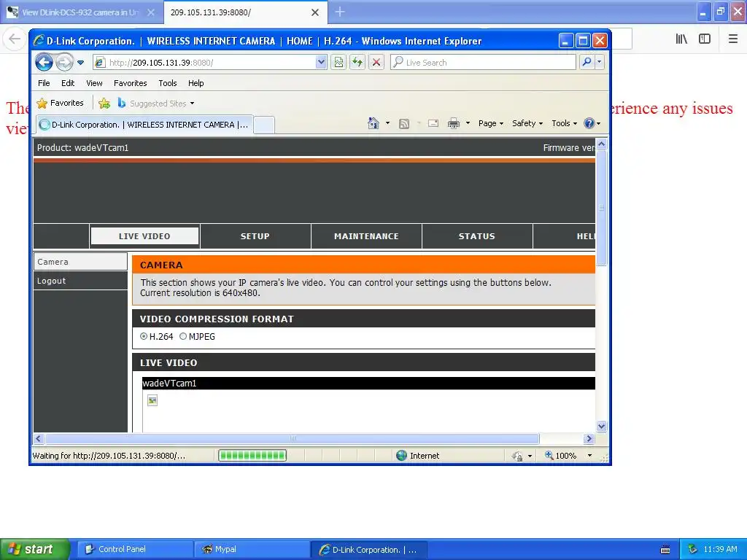Click the outer browser library icon

(x=681, y=39)
